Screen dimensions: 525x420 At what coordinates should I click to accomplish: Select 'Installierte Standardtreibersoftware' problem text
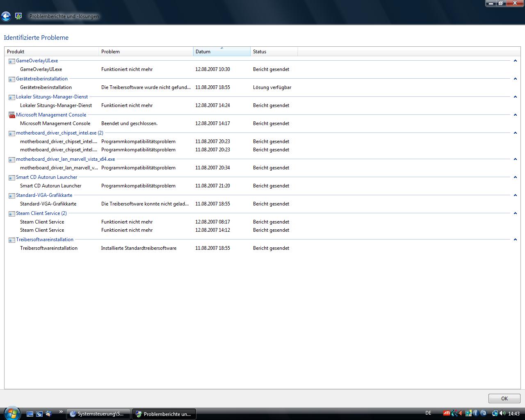pyautogui.click(x=139, y=248)
